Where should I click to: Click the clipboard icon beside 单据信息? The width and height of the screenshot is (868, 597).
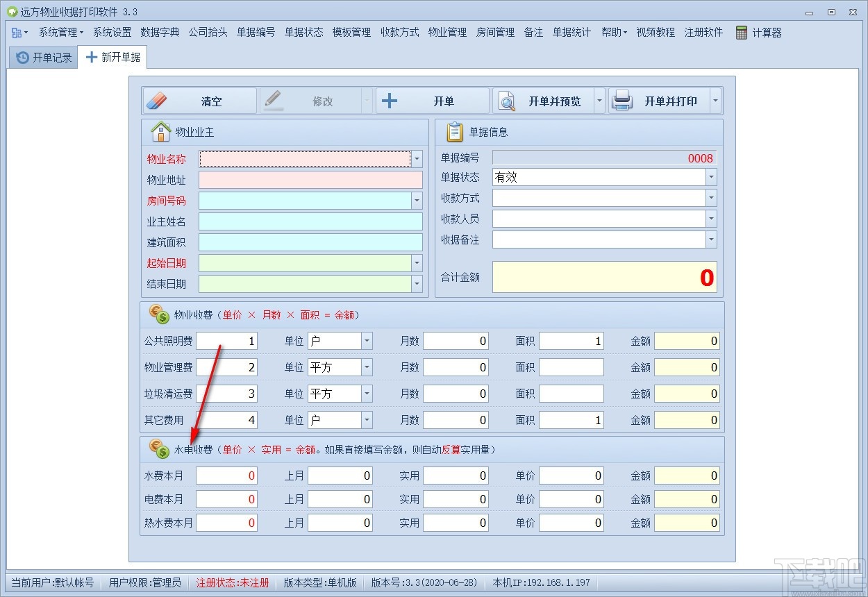(x=455, y=132)
